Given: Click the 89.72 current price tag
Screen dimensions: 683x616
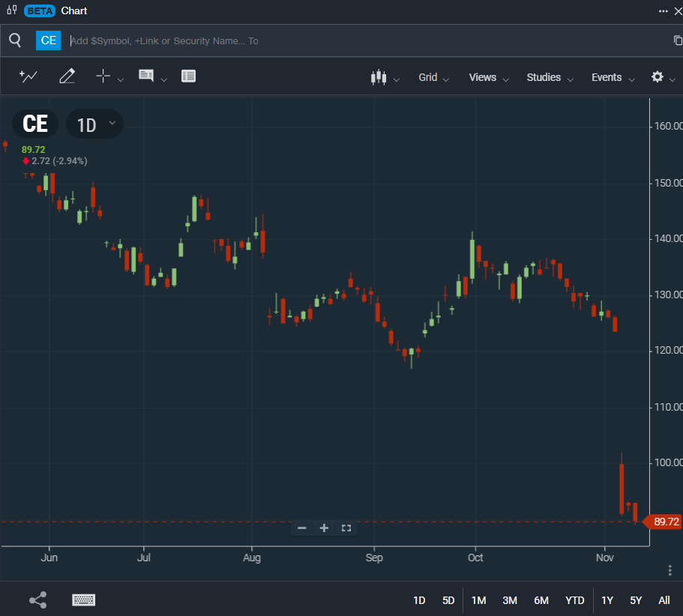Looking at the screenshot, I should pos(662,522).
